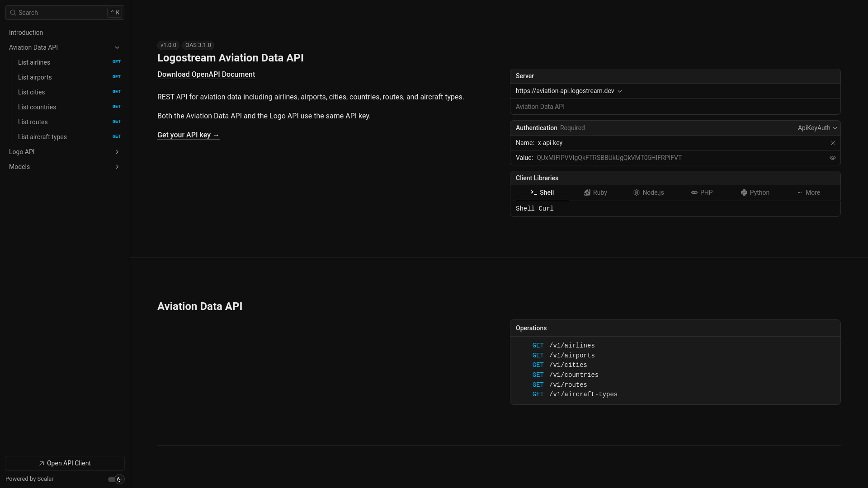This screenshot has height=488, width=868.
Task: Click GET /v1/airports operation
Action: point(563,356)
